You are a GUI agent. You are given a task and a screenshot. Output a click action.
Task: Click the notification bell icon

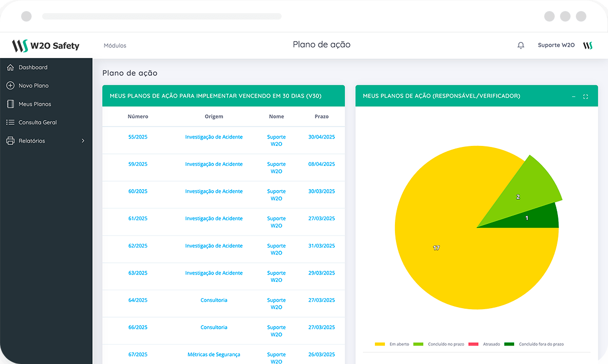pyautogui.click(x=520, y=45)
